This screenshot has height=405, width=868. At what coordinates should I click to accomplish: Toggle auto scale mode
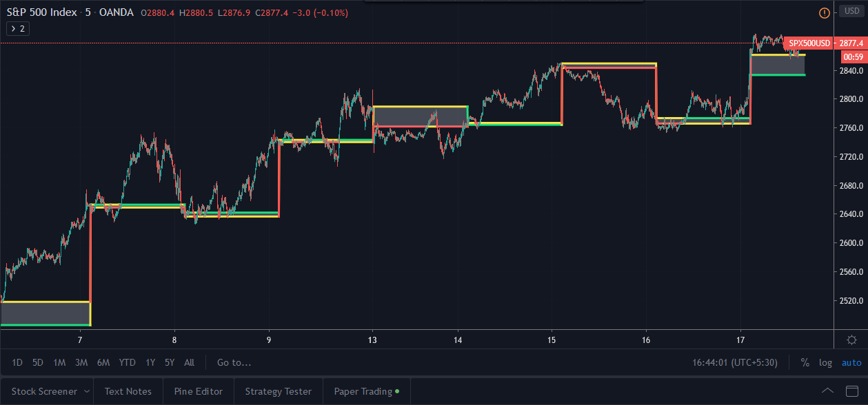coord(851,362)
